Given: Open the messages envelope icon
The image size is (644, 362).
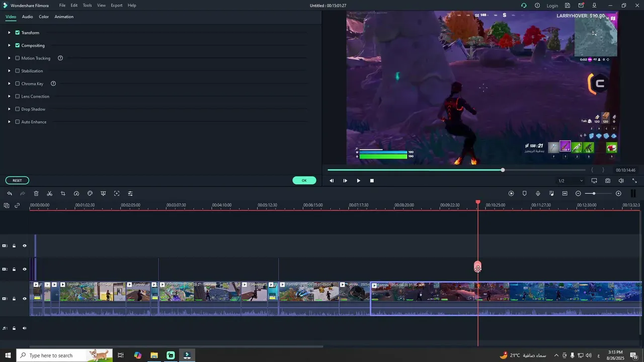Looking at the screenshot, I should [x=581, y=6].
